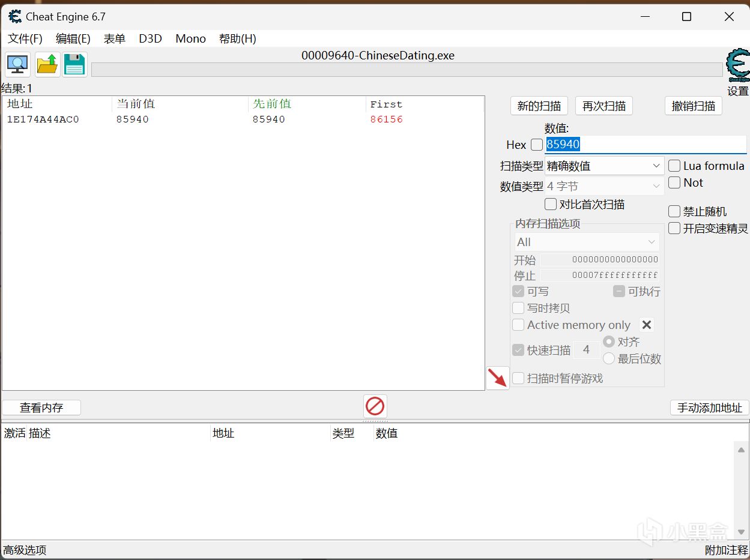Click the X beside Active memory only

[647, 325]
